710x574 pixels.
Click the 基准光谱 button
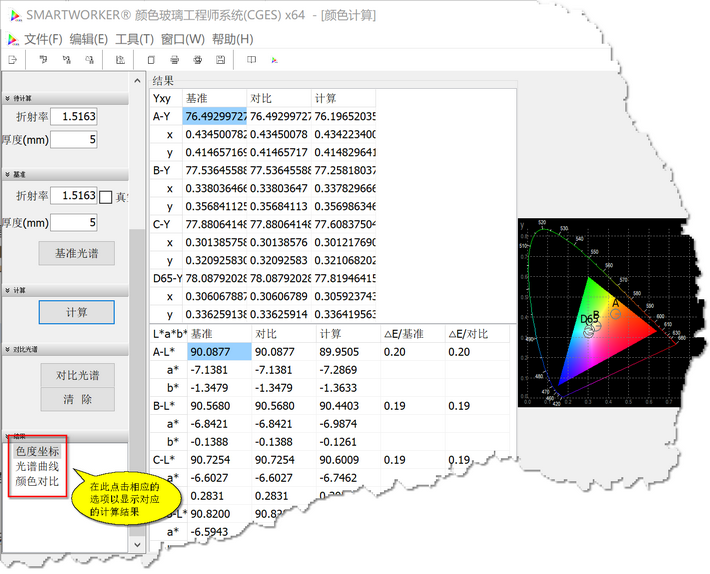tap(77, 254)
